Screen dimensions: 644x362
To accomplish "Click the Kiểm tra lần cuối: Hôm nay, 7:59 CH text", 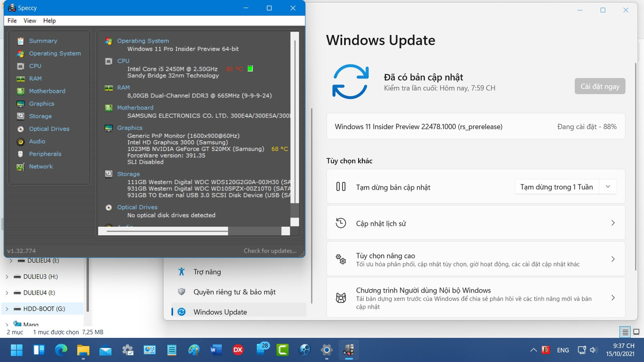I will click(x=440, y=88).
